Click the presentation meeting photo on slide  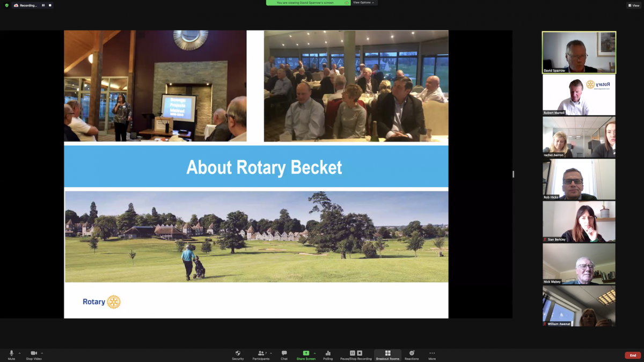pyautogui.click(x=155, y=86)
